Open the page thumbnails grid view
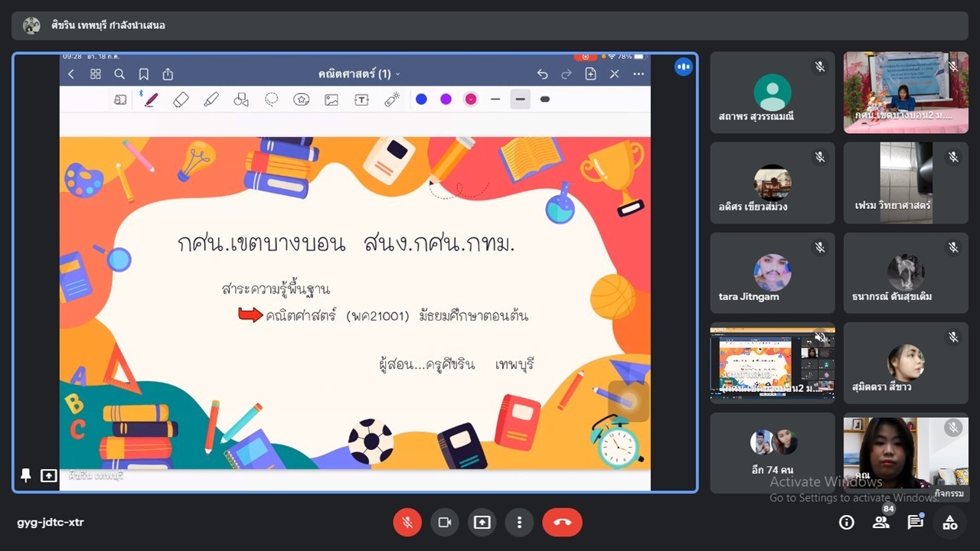This screenshot has width=980, height=551. pos(96,74)
